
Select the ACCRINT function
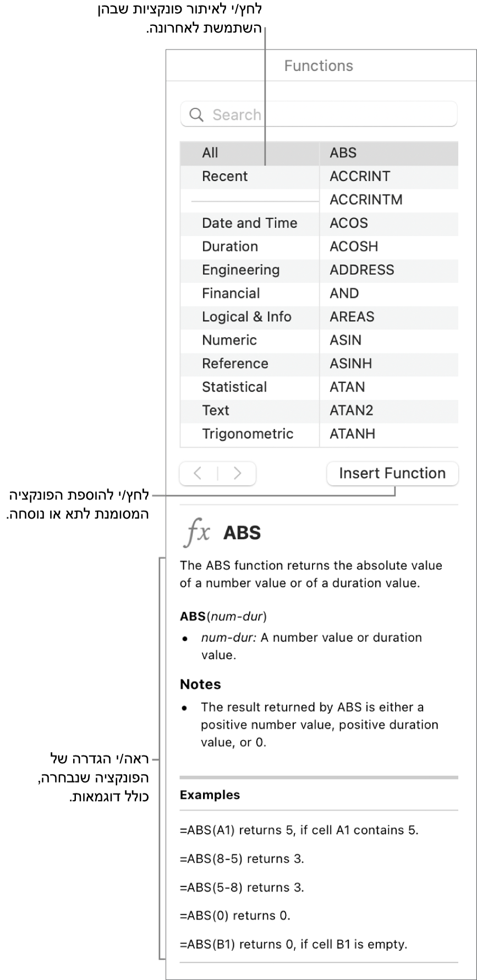click(360, 176)
